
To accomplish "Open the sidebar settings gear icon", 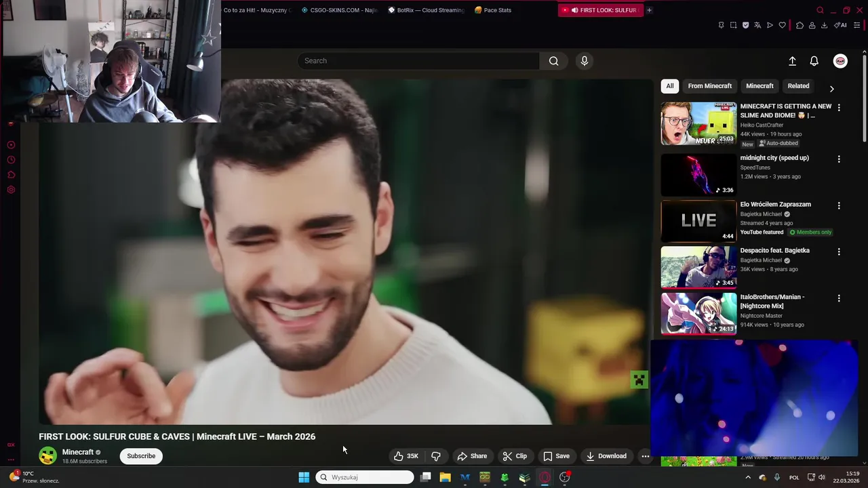I will click(x=11, y=190).
